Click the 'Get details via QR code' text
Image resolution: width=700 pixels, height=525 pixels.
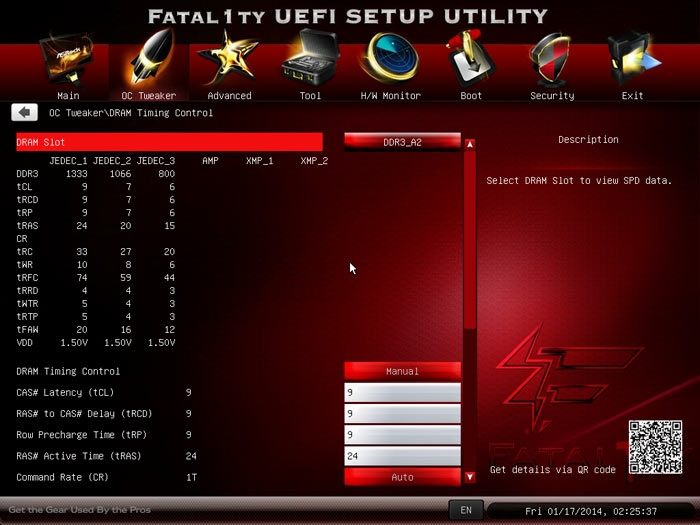(x=553, y=470)
